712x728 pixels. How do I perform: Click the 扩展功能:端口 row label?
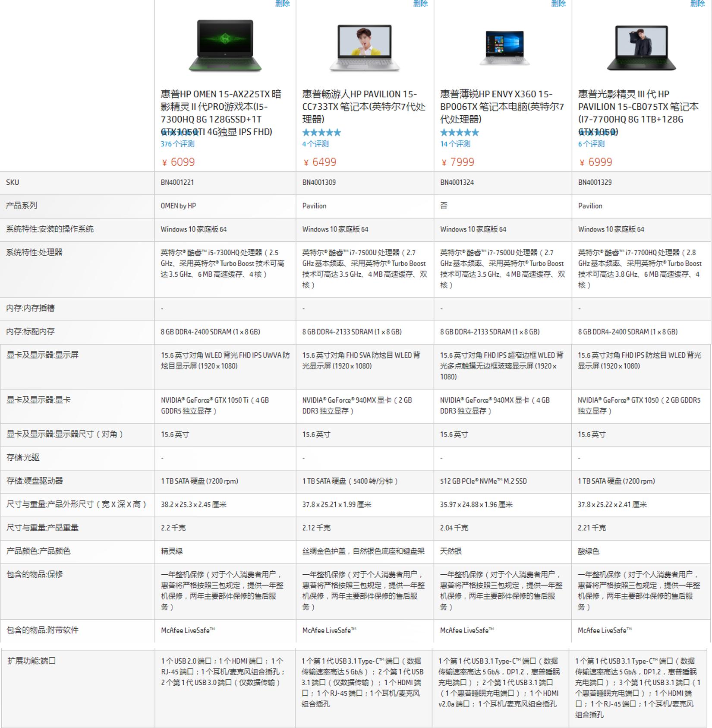click(32, 661)
